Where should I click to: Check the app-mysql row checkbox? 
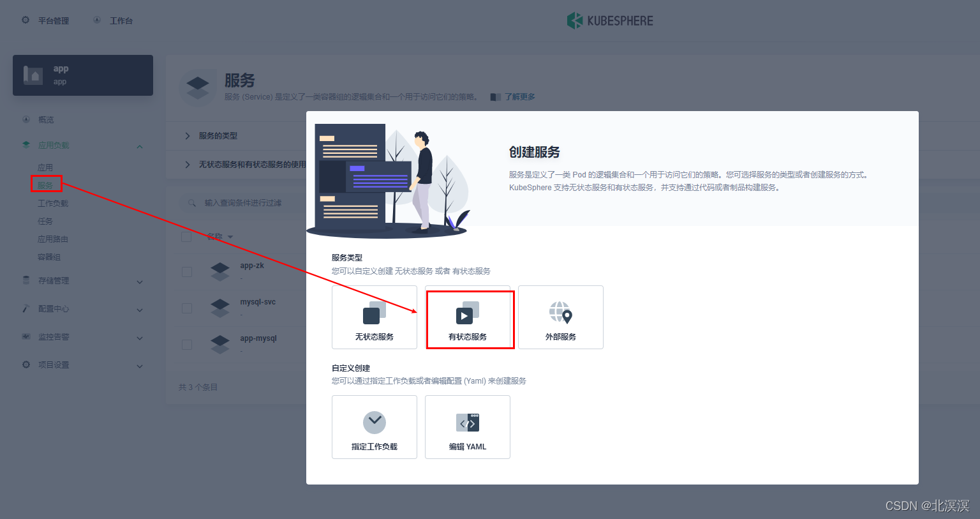click(187, 345)
